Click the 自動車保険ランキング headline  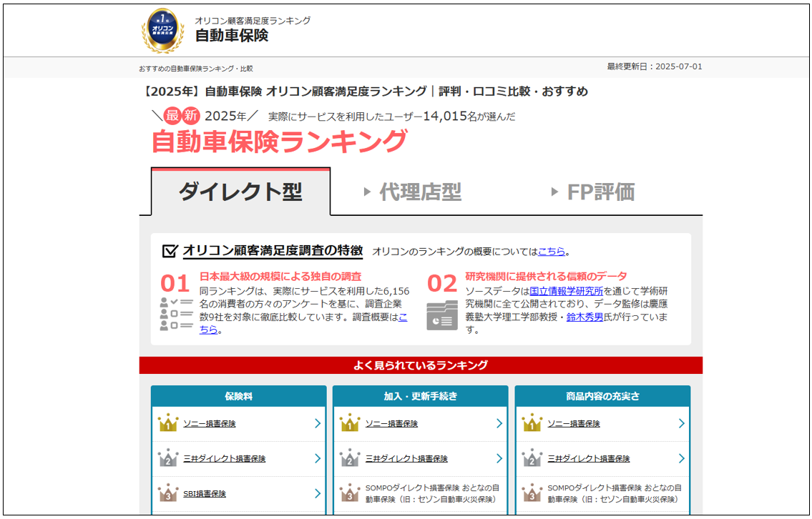pyautogui.click(x=280, y=142)
